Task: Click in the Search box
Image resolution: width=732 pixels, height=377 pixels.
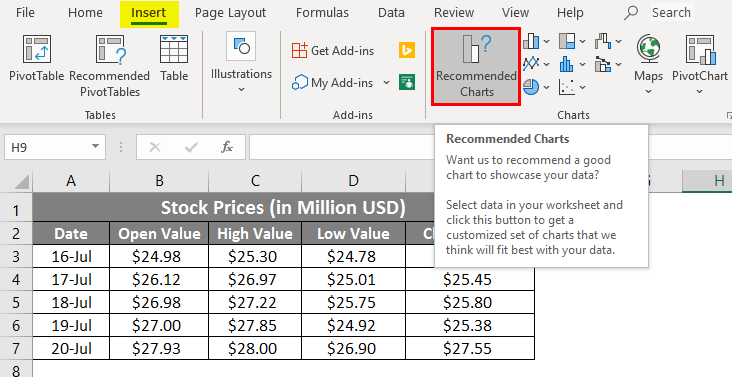Action: 671,13
